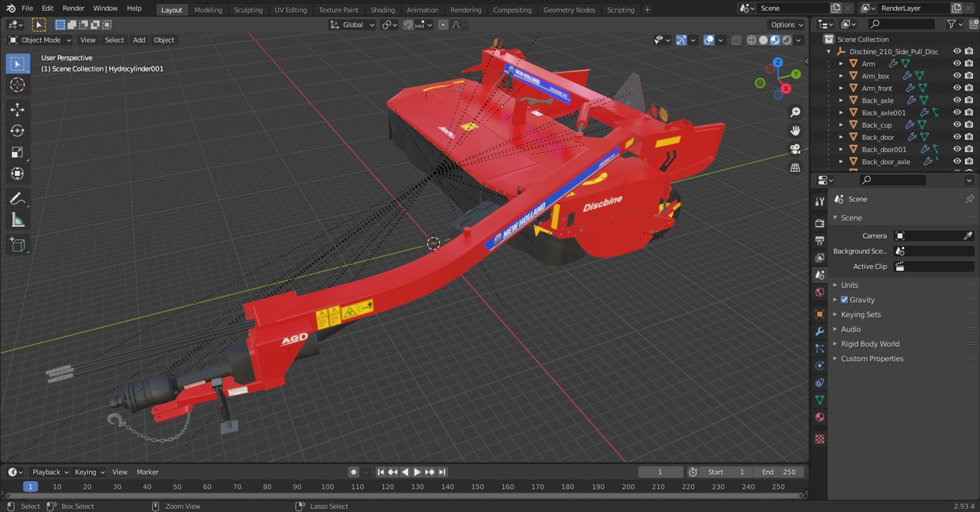Viewport: 980px width, 512px height.
Task: Click the Options button in the viewport header
Action: tap(787, 24)
